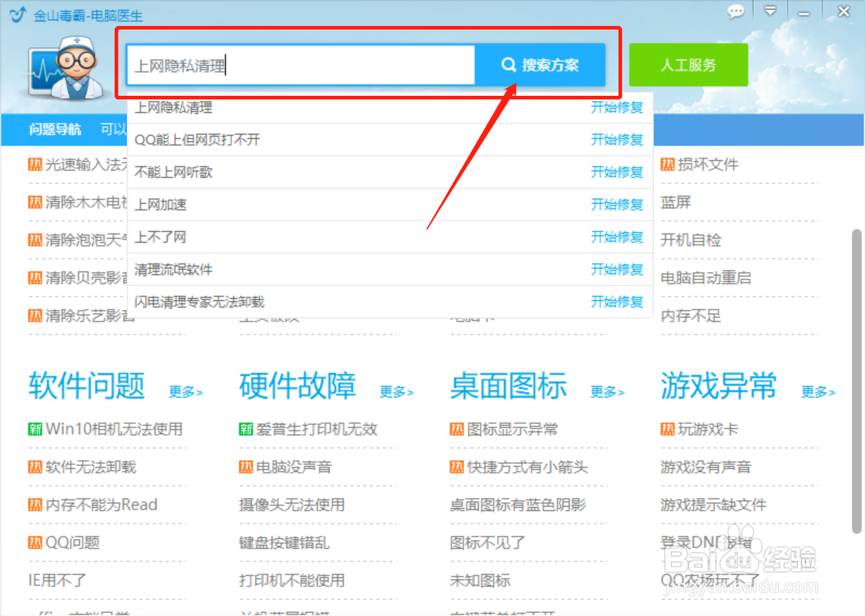Open 键盘按键错乱 problem
The image size is (865, 616).
click(285, 543)
